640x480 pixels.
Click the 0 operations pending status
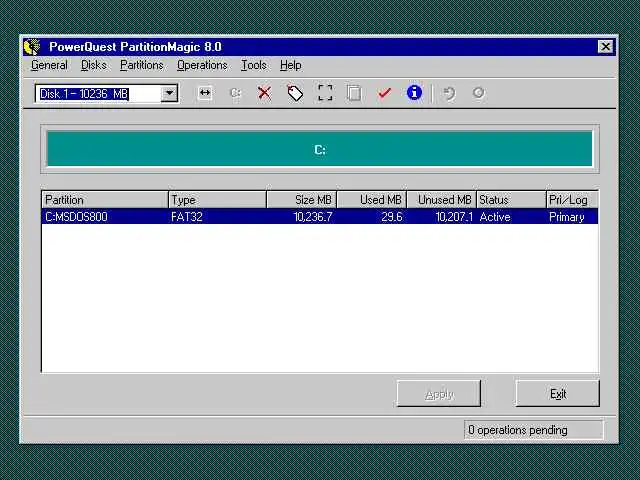tap(533, 430)
